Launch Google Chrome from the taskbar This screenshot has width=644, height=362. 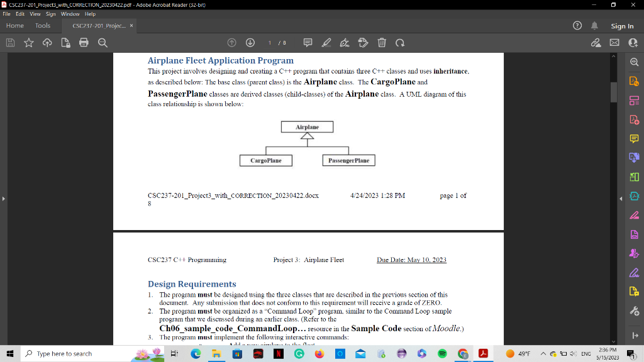coord(462,354)
